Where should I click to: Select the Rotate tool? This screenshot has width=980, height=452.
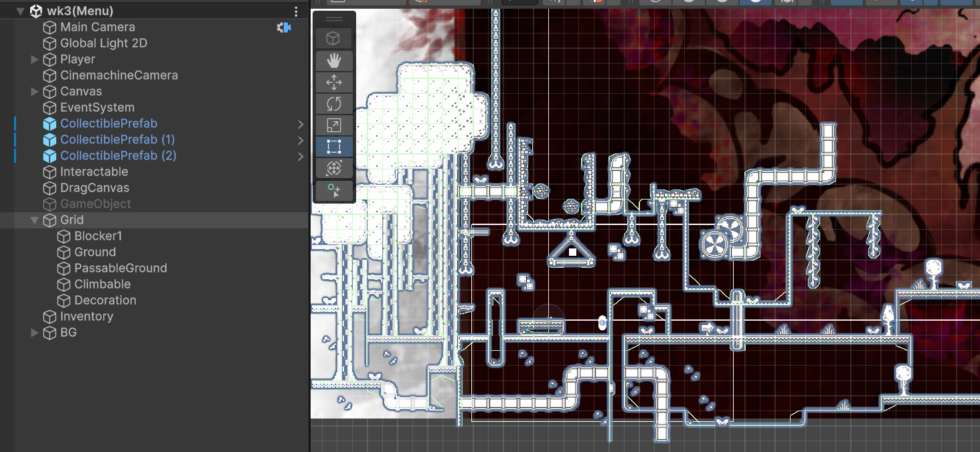pyautogui.click(x=334, y=104)
